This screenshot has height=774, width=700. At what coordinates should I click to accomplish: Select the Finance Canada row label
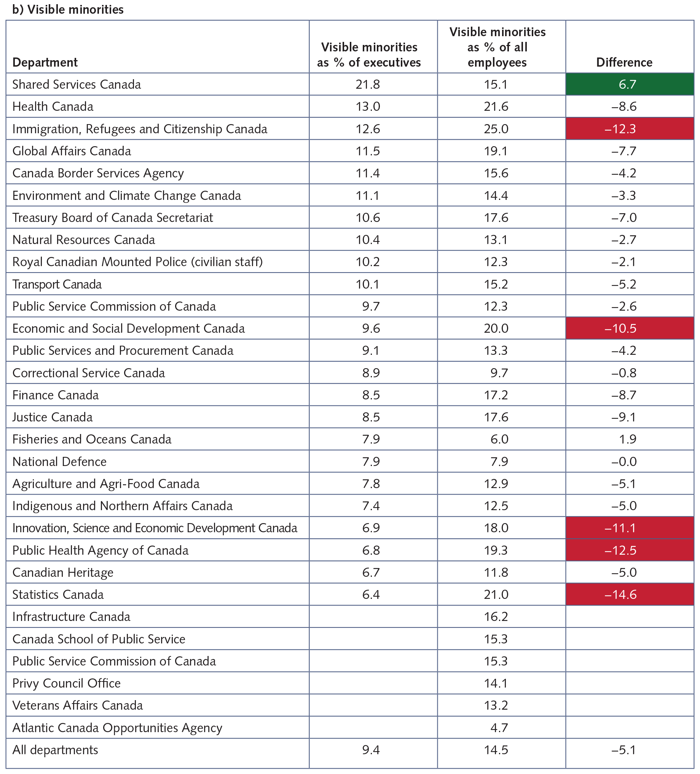tap(56, 395)
